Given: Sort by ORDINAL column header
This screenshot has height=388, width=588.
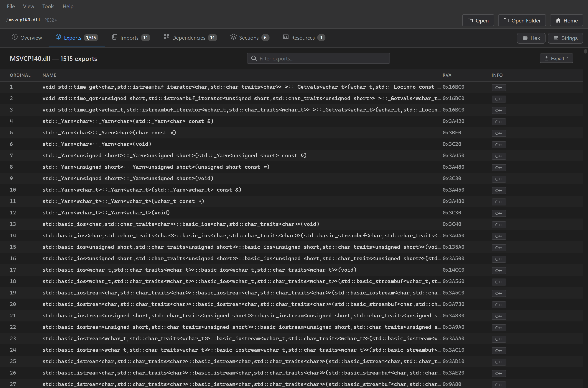Looking at the screenshot, I should pyautogui.click(x=20, y=75).
